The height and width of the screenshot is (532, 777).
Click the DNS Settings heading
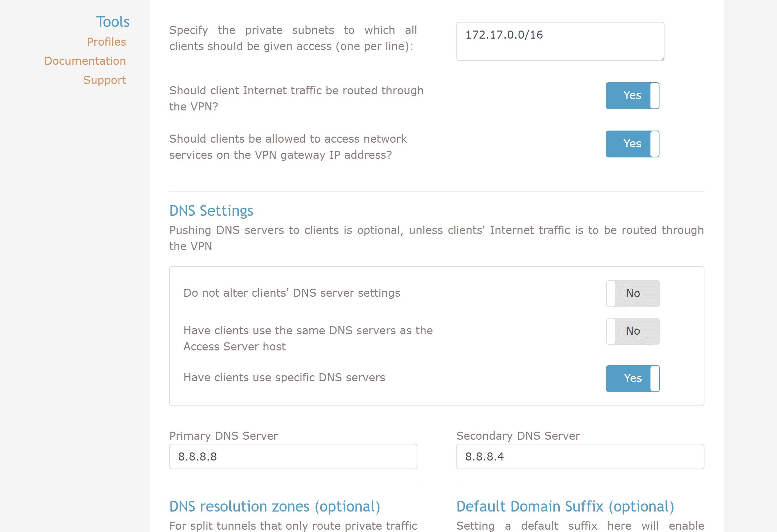point(211,211)
